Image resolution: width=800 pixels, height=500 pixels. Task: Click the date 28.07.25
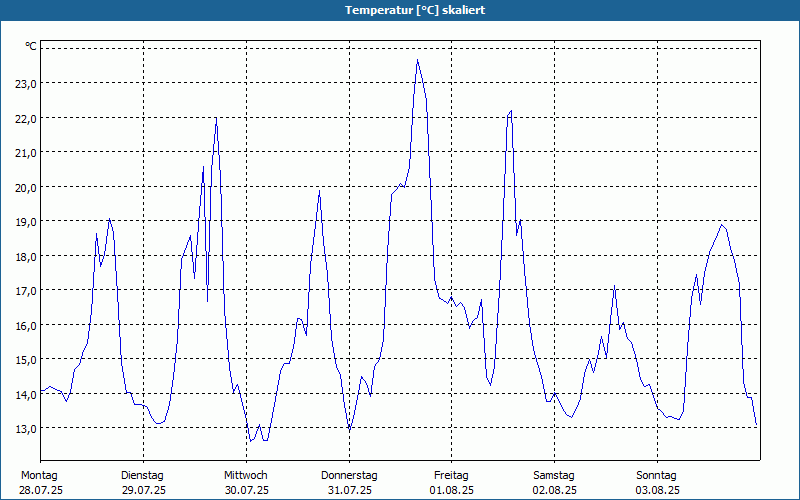pos(41,490)
